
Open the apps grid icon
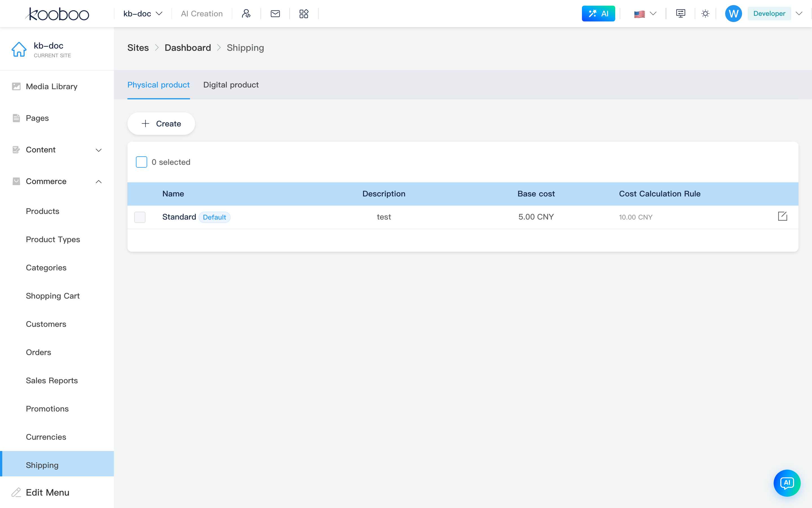point(304,14)
